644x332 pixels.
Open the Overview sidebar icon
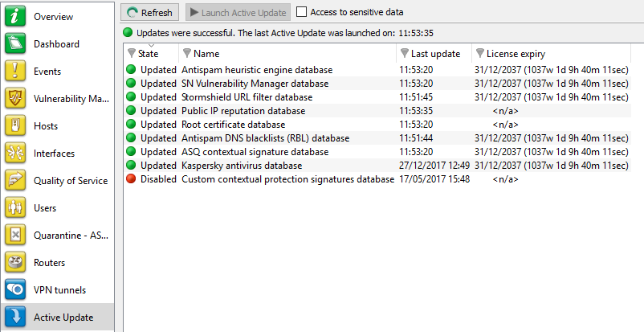click(x=15, y=16)
